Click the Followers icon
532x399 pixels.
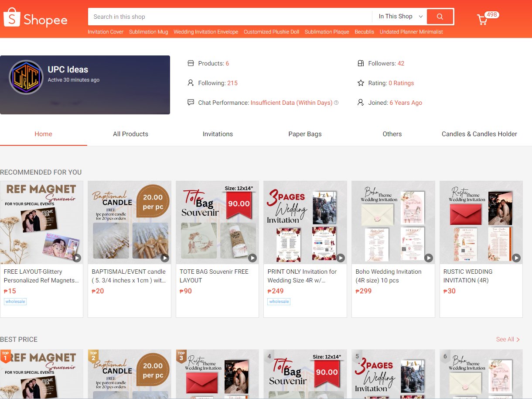click(x=361, y=63)
